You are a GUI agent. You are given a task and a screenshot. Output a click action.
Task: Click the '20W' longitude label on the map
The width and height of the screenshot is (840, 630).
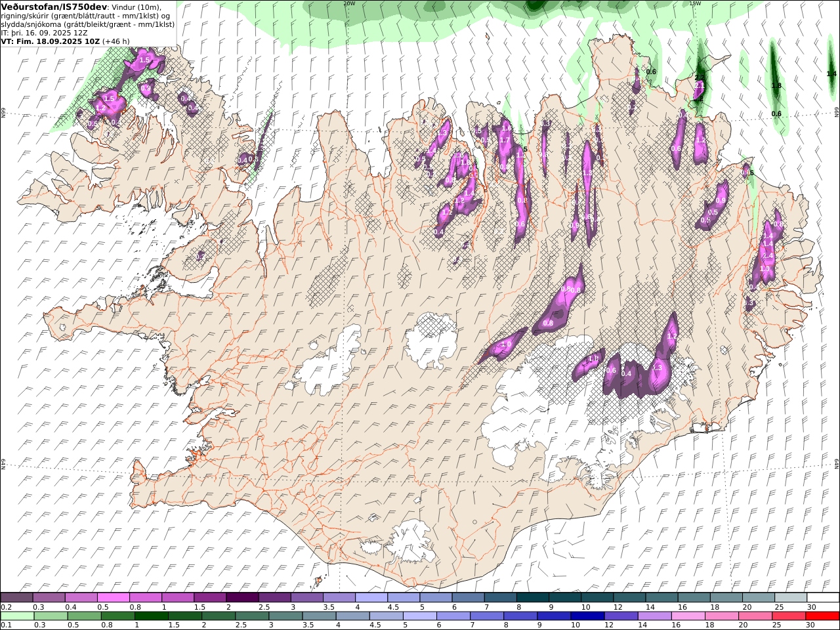coord(349,3)
